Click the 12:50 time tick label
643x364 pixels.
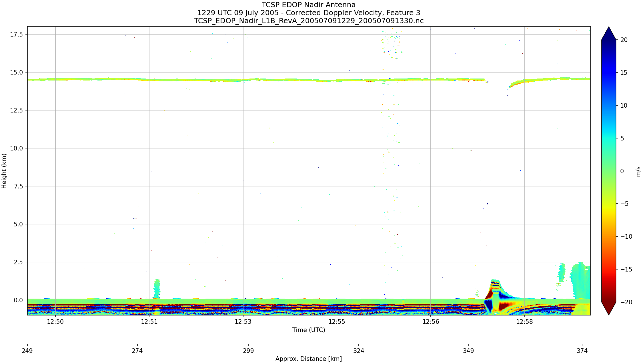pos(55,322)
